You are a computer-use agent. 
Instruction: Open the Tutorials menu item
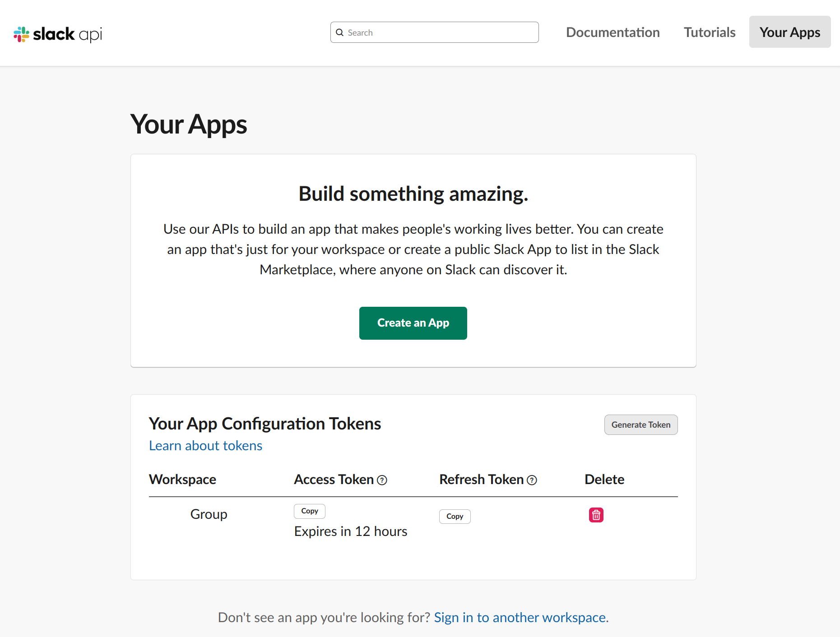[x=710, y=32]
